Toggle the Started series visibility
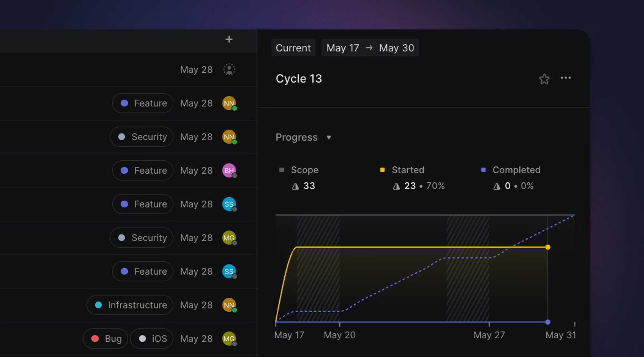Screen dimensions: 644x357 [x=402, y=170]
